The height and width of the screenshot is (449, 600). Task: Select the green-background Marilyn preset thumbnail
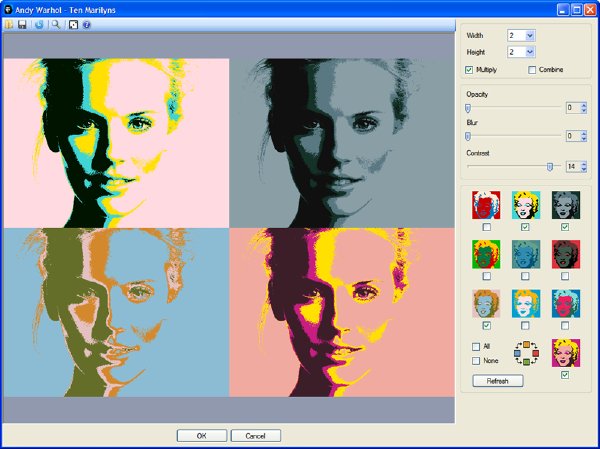click(x=486, y=254)
